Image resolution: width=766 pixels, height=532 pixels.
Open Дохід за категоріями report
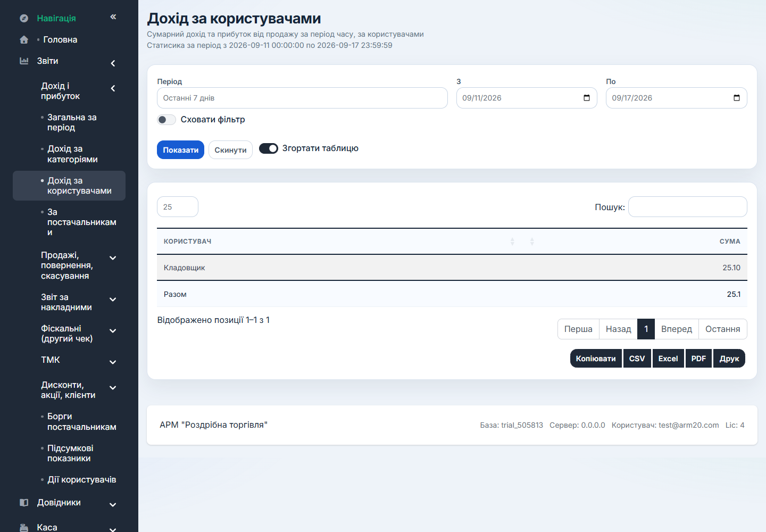coord(72,154)
